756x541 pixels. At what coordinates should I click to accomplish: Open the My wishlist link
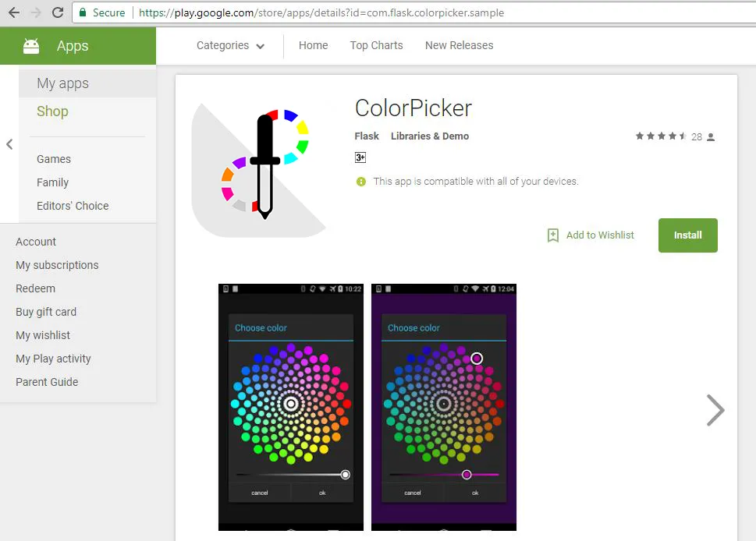[43, 335]
